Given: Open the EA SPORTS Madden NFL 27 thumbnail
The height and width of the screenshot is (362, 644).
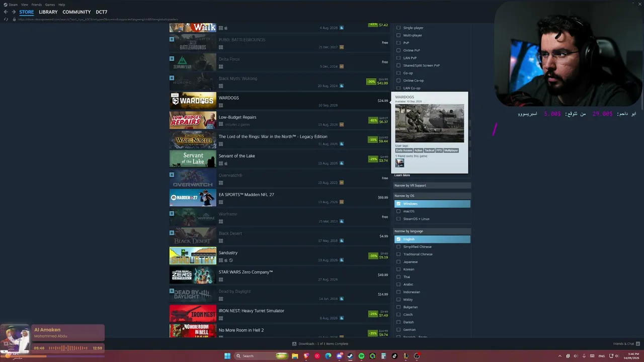Looking at the screenshot, I should (x=193, y=198).
